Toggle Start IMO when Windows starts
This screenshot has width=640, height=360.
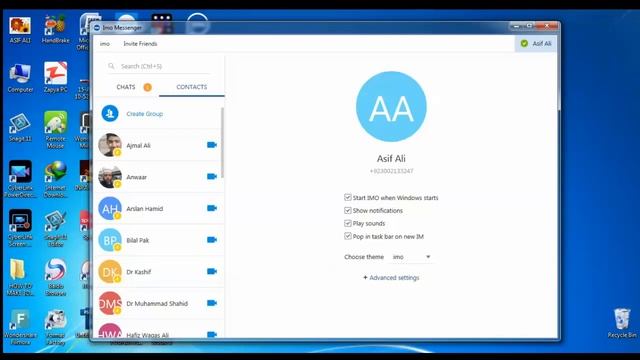(x=347, y=198)
